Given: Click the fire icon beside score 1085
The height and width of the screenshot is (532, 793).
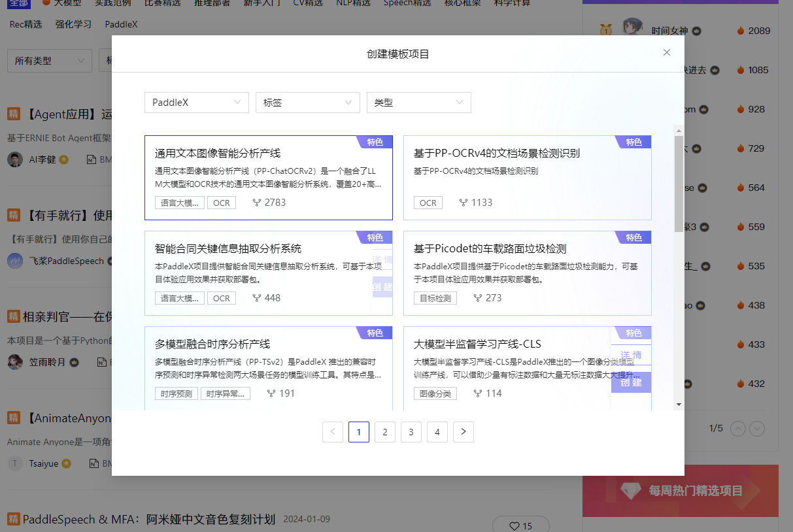Looking at the screenshot, I should [x=741, y=70].
